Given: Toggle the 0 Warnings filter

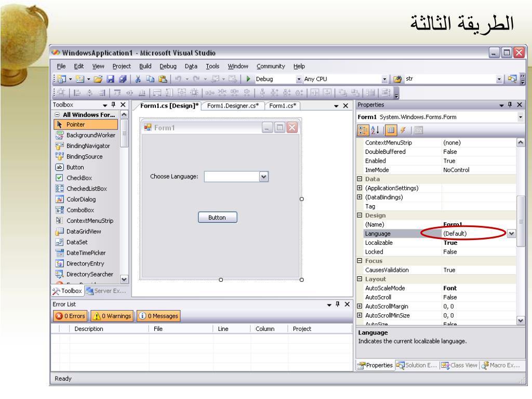Looking at the screenshot, I should (112, 316).
